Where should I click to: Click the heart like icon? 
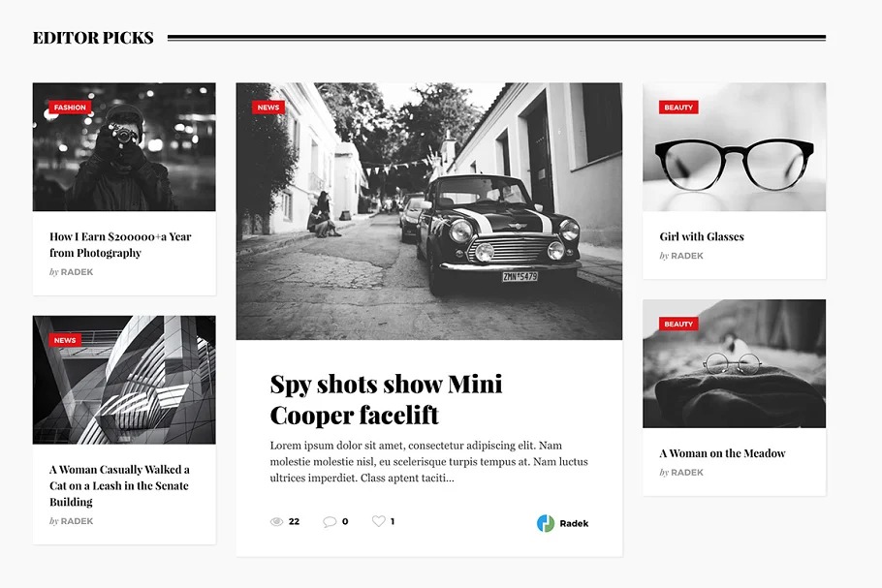pyautogui.click(x=379, y=521)
